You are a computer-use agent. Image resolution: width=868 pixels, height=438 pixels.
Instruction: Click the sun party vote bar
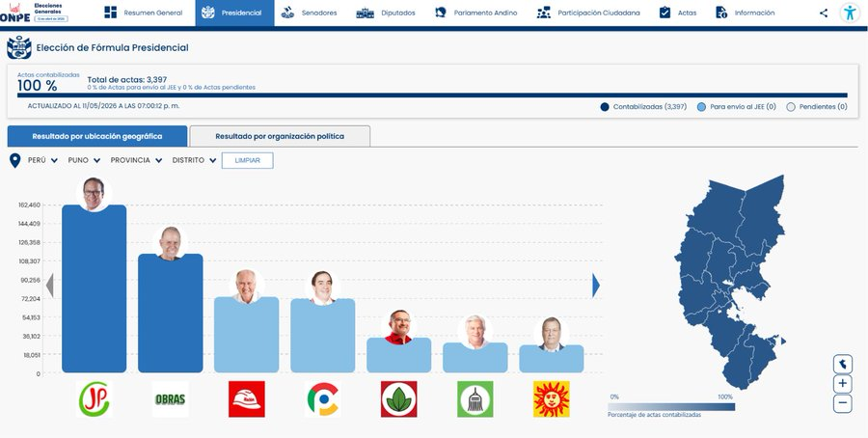pyautogui.click(x=552, y=358)
